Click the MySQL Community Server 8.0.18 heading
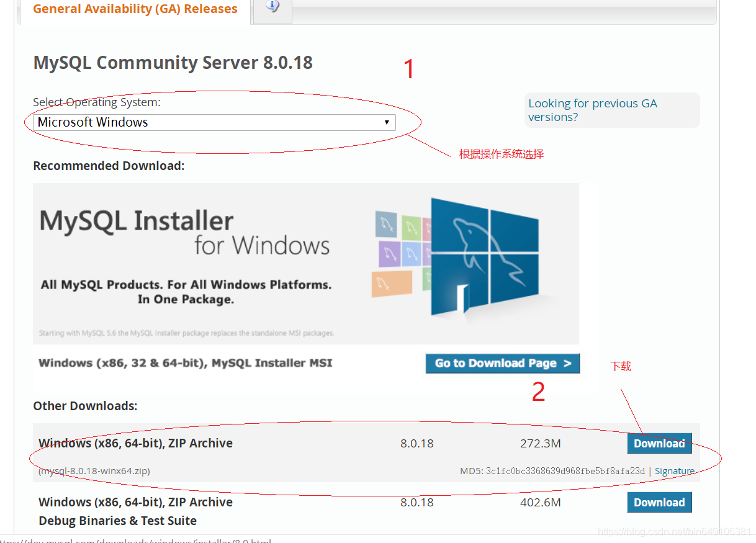This screenshot has height=543, width=756. 173,63
